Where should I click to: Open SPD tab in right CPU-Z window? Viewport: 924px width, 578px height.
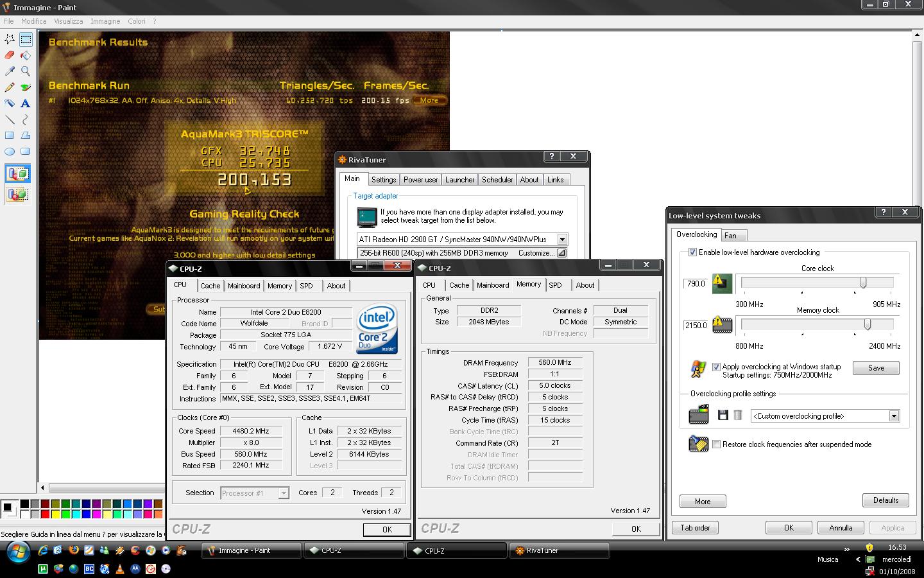556,285
